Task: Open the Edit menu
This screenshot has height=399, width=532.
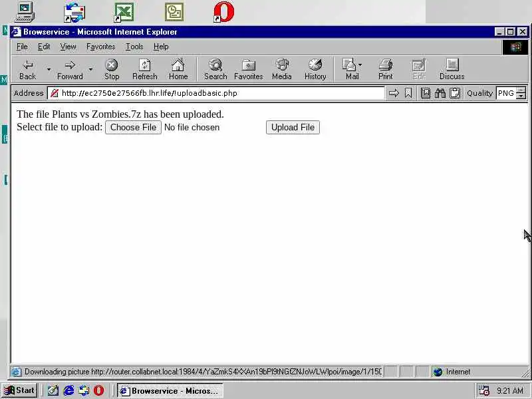Action: click(44, 47)
